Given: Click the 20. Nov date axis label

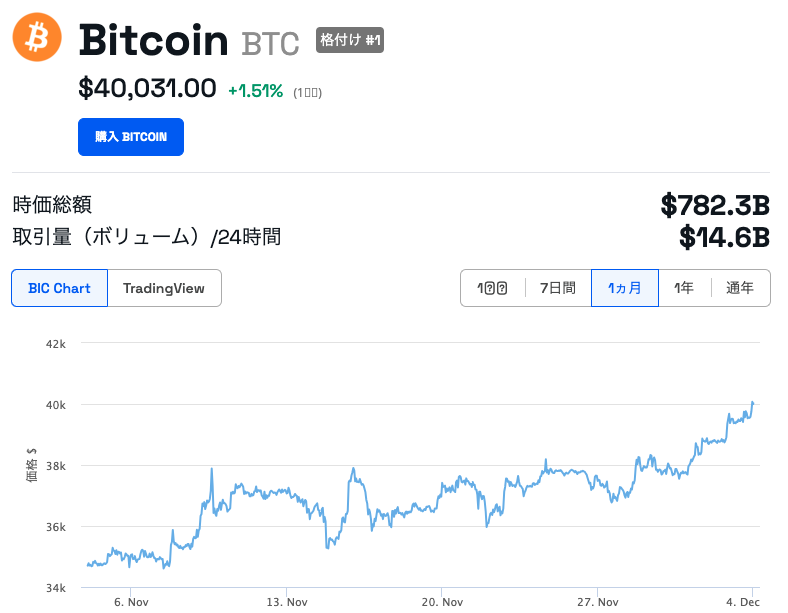Looking at the screenshot, I should coord(442,602).
